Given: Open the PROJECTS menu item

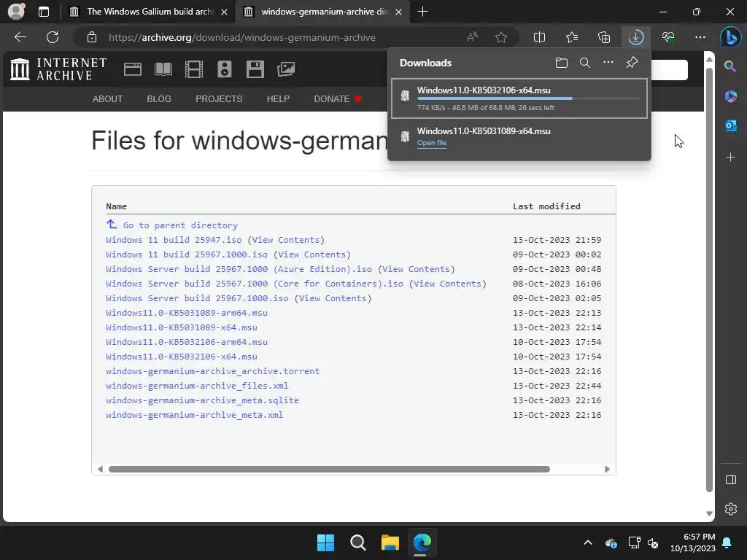Looking at the screenshot, I should 219,99.
